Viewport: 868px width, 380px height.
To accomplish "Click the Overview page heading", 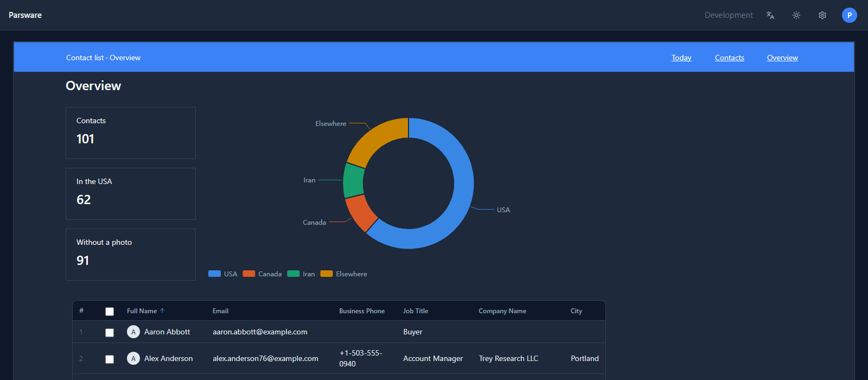I will (93, 86).
